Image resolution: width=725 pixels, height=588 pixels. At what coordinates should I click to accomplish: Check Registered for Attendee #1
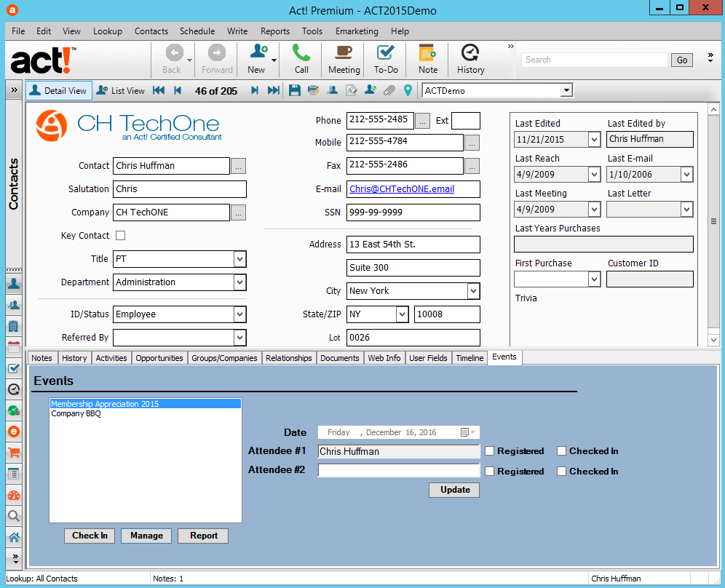tap(490, 451)
